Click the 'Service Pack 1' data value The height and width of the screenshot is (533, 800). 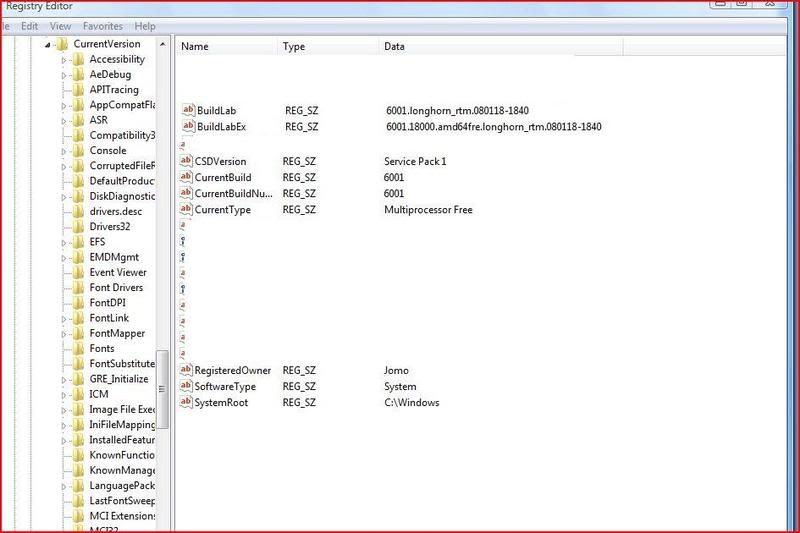[x=415, y=162]
